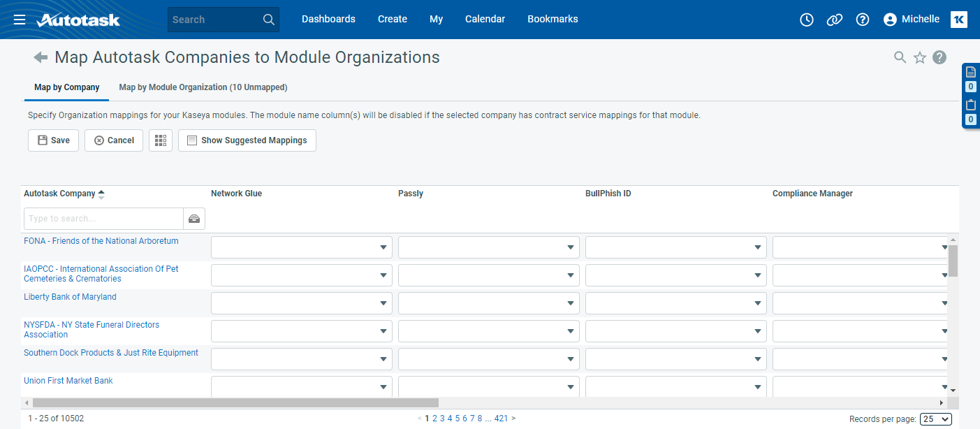The height and width of the screenshot is (429, 980).
Task: Click the Compliance Manager column header
Action: (x=812, y=194)
